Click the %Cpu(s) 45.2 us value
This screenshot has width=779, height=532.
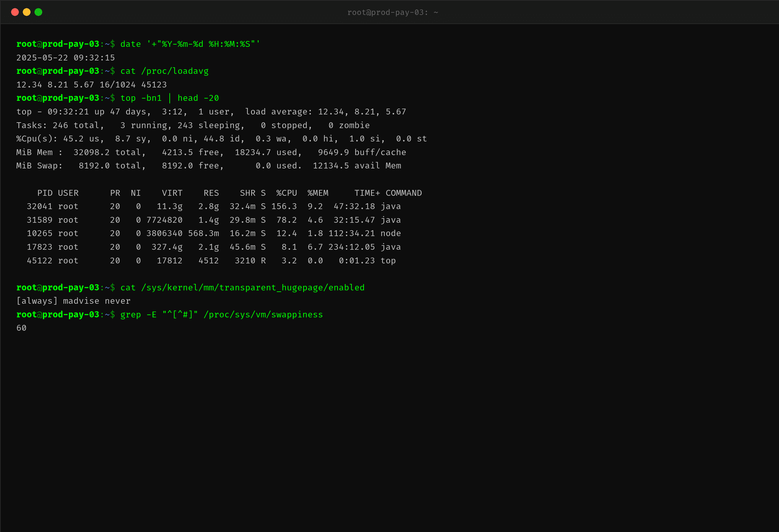coord(84,139)
